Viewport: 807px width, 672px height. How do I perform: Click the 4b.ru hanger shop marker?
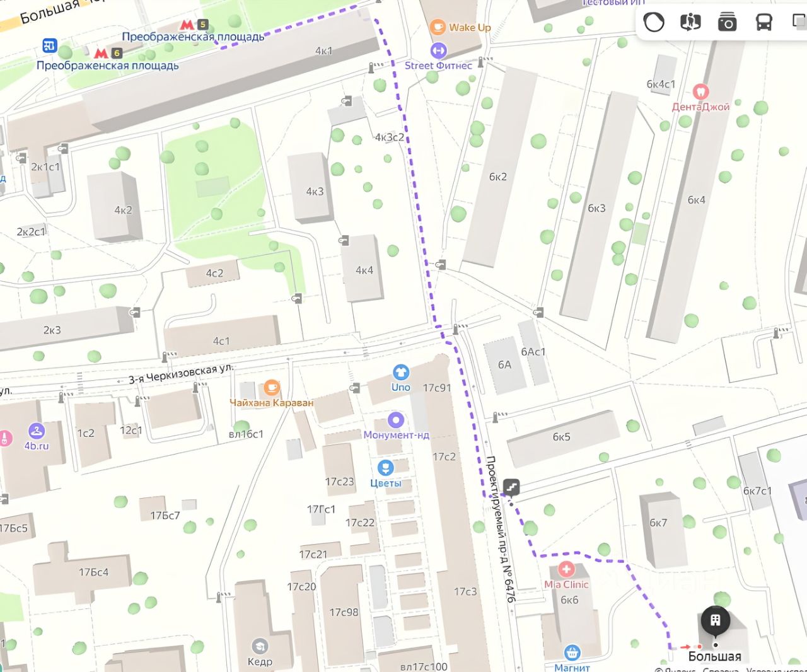pos(37,431)
